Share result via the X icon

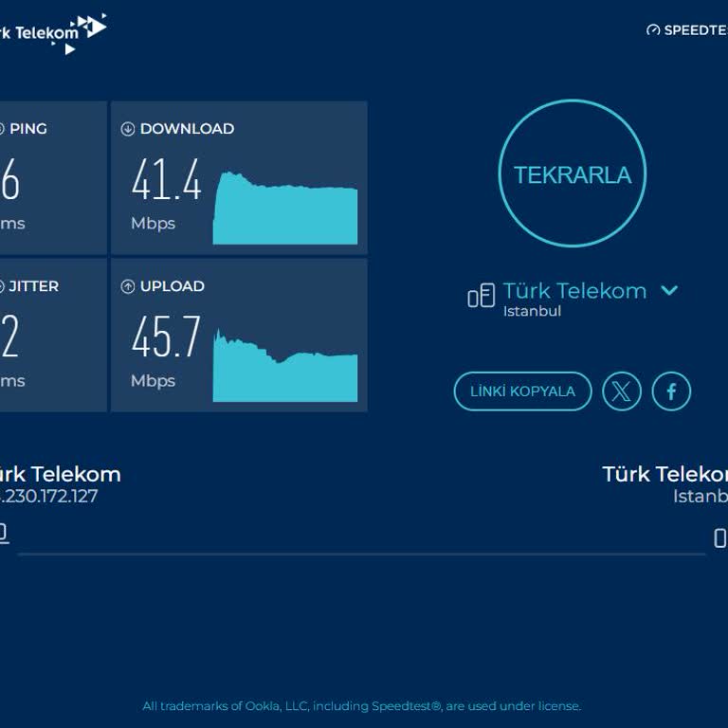coord(622,391)
